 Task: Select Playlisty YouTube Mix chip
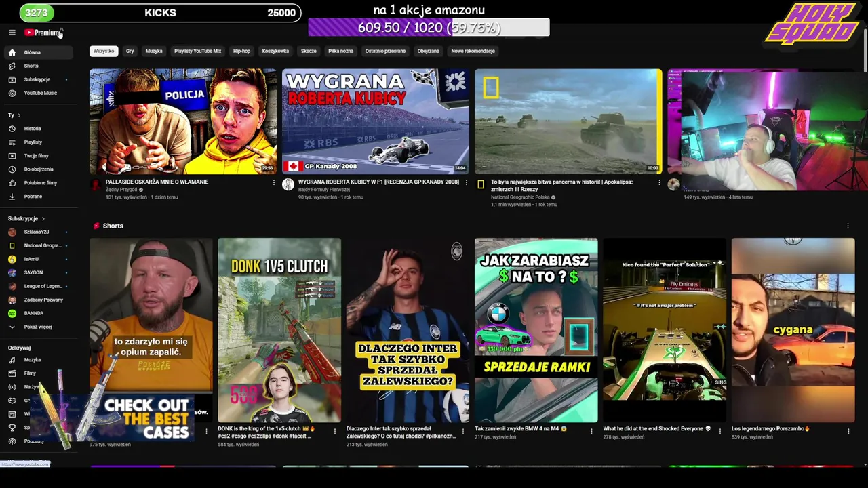(x=197, y=51)
